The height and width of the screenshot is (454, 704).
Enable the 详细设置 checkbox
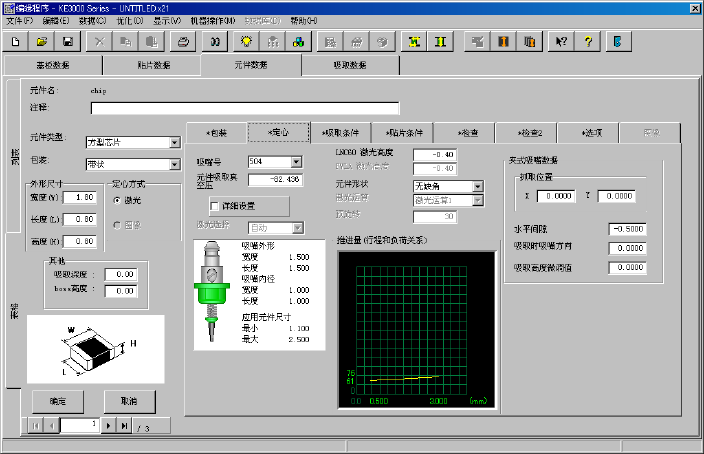[215, 205]
